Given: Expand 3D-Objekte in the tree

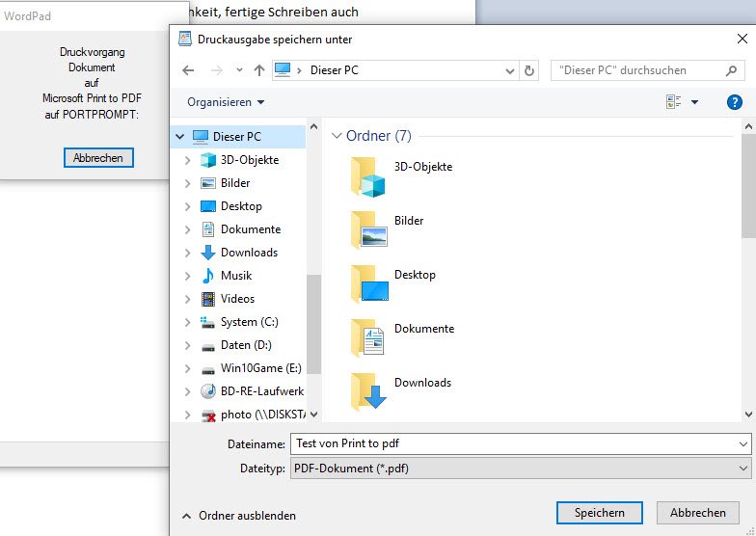Looking at the screenshot, I should (187, 160).
